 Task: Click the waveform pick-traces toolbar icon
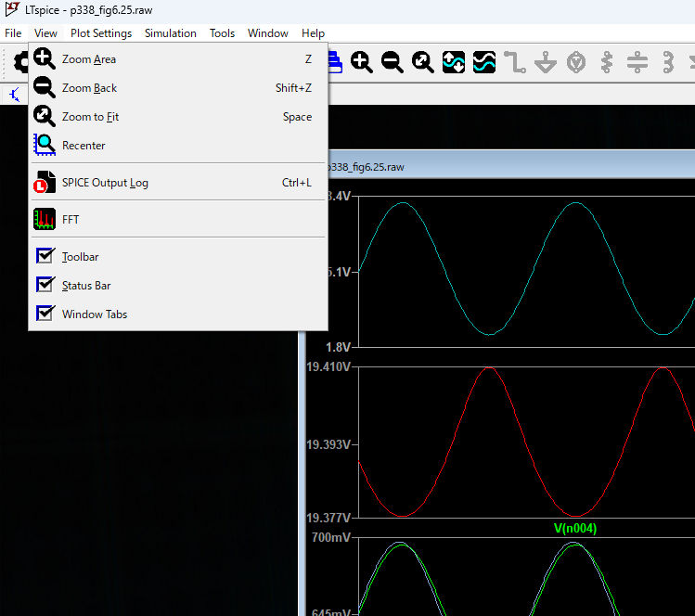484,62
